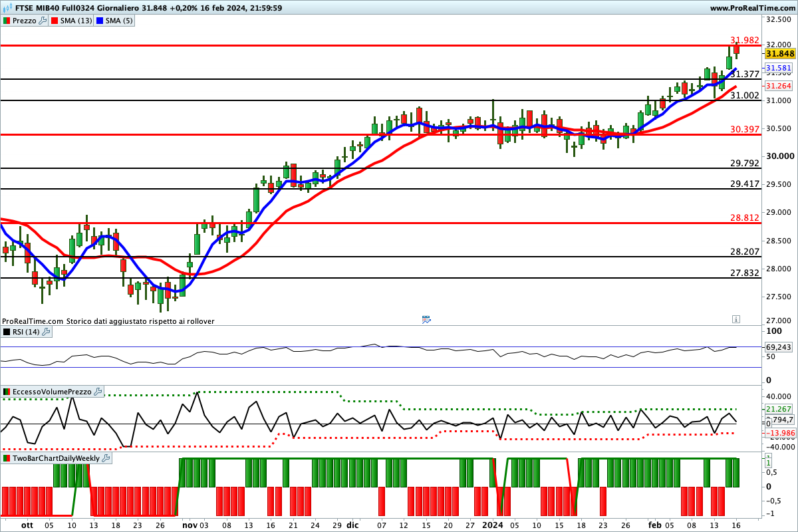Click the Prezzo red-green color swatch
This screenshot has height=532, width=798.
coord(7,21)
